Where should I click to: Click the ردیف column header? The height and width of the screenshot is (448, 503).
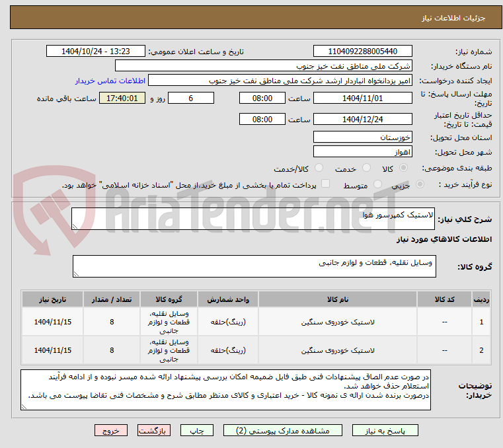pyautogui.click(x=481, y=299)
